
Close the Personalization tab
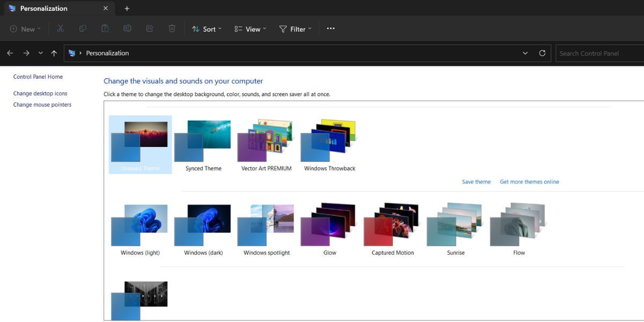click(x=106, y=9)
